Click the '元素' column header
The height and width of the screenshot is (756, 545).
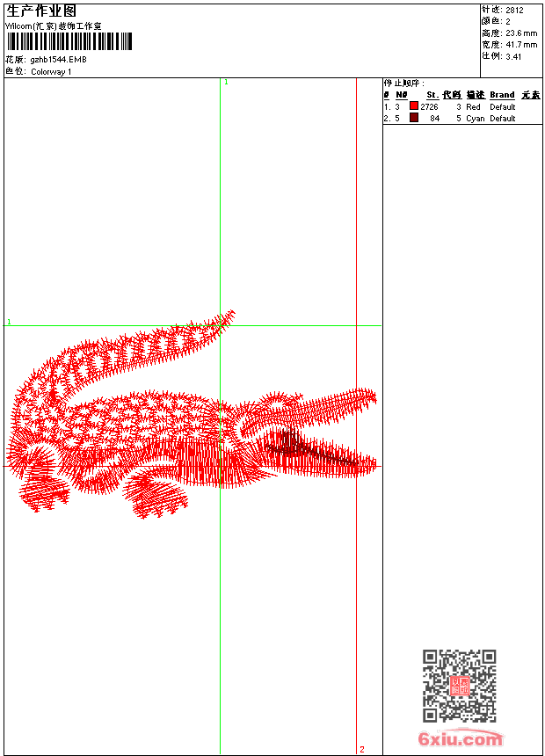[531, 95]
